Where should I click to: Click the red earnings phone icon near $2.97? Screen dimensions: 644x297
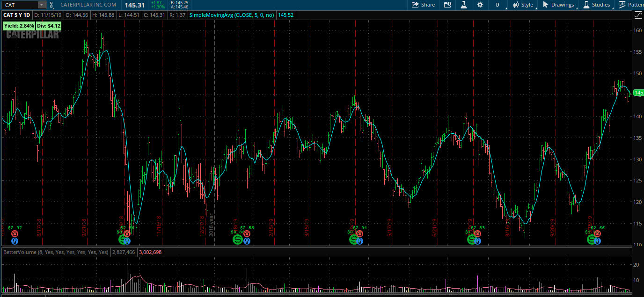(15, 233)
